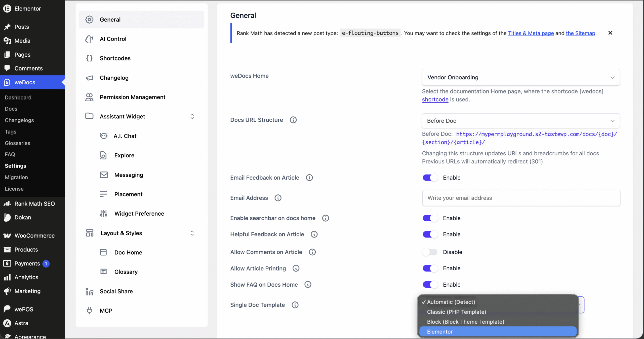Viewport: 644px width, 339px height.
Task: Open Docs URL Structure Before Doc dropdown
Action: pos(521,121)
